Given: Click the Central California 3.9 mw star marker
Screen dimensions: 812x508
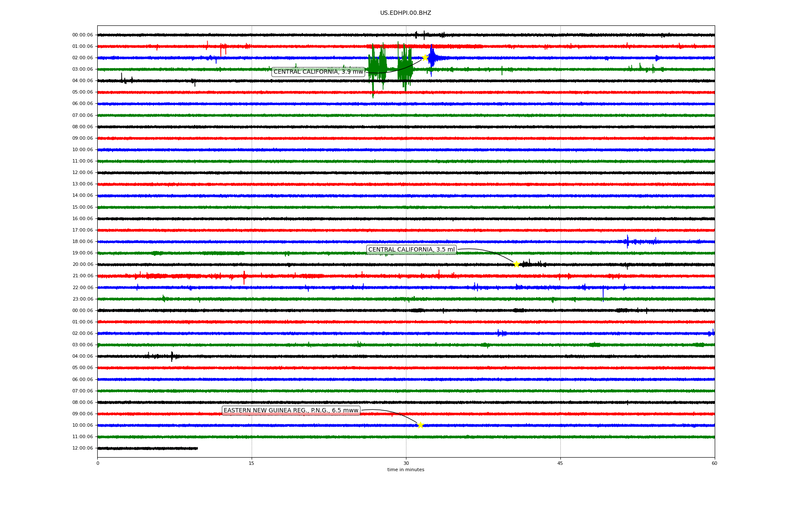Looking at the screenshot, I should tap(425, 58).
